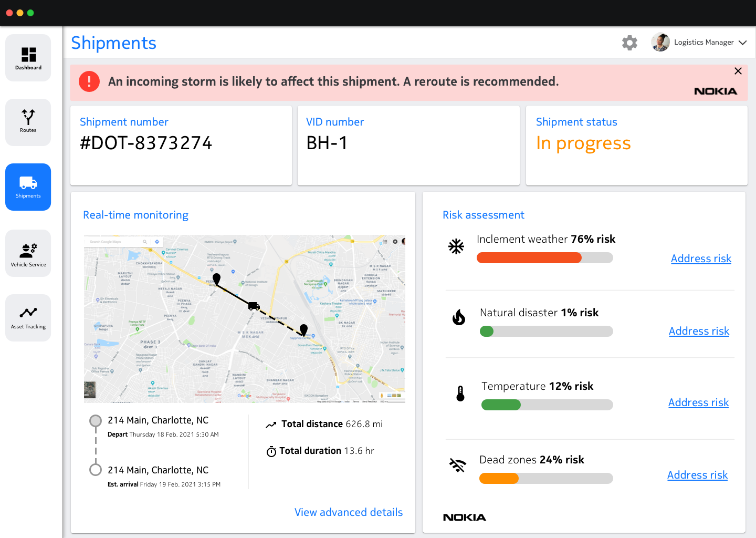Click the Shipments page title
The image size is (756, 538).
pyautogui.click(x=114, y=43)
